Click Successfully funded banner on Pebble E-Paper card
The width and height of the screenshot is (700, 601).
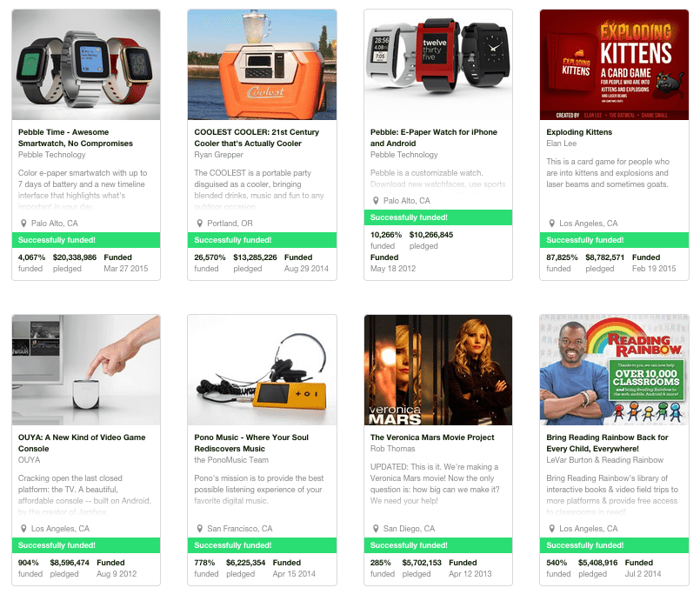pyautogui.click(x=438, y=217)
